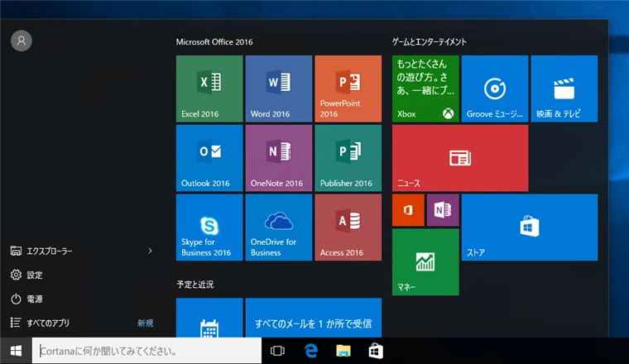This screenshot has height=364, width=629.
Task: Focus the Cortana search box
Action: coord(146,351)
